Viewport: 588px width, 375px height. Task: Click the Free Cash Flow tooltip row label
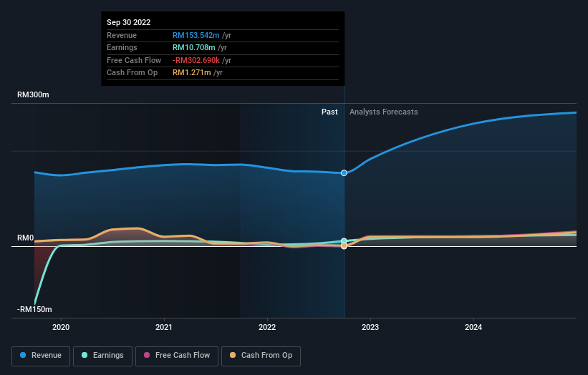(x=134, y=60)
